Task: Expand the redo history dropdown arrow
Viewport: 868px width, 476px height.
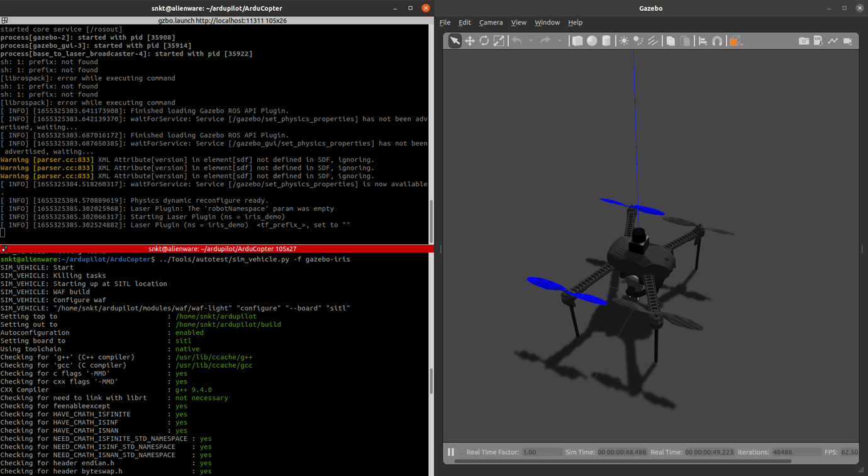Action: tap(560, 41)
